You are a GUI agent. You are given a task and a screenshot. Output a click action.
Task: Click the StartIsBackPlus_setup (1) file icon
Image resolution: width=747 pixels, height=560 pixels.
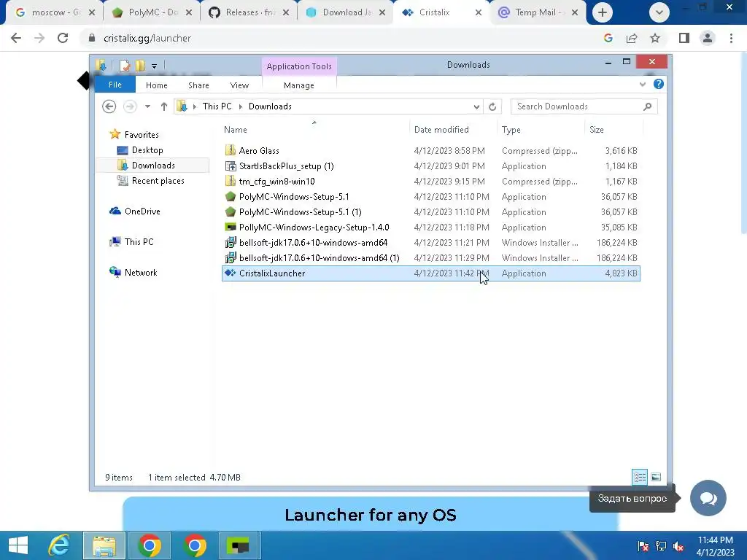pos(231,166)
